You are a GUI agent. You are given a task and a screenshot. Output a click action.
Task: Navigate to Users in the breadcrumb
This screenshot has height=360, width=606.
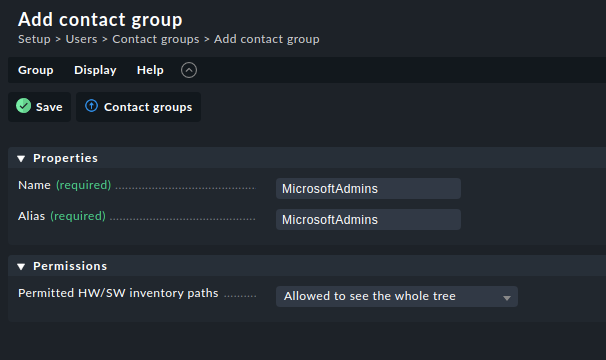point(81,39)
